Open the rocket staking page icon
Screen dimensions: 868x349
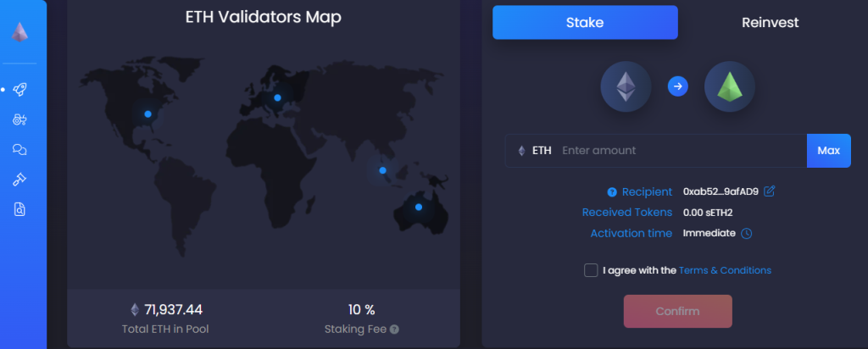click(x=20, y=89)
